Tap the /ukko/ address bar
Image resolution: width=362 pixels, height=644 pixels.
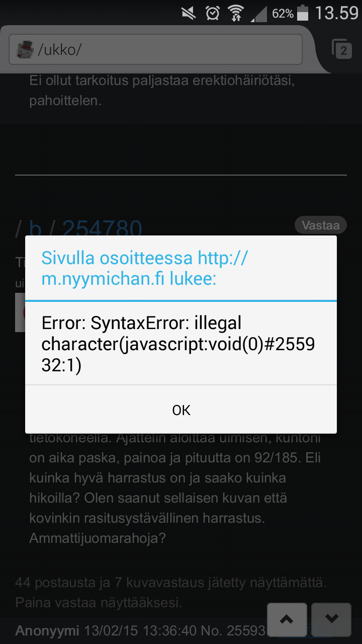pyautogui.click(x=155, y=49)
